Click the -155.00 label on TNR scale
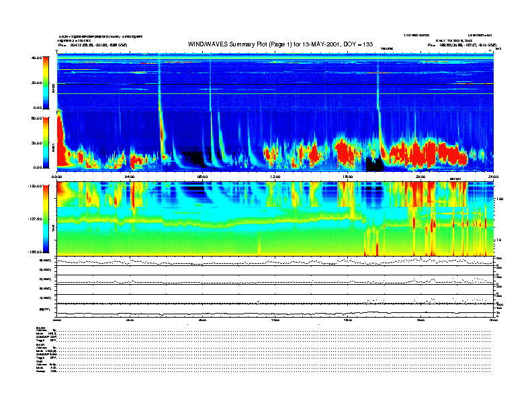 35,252
